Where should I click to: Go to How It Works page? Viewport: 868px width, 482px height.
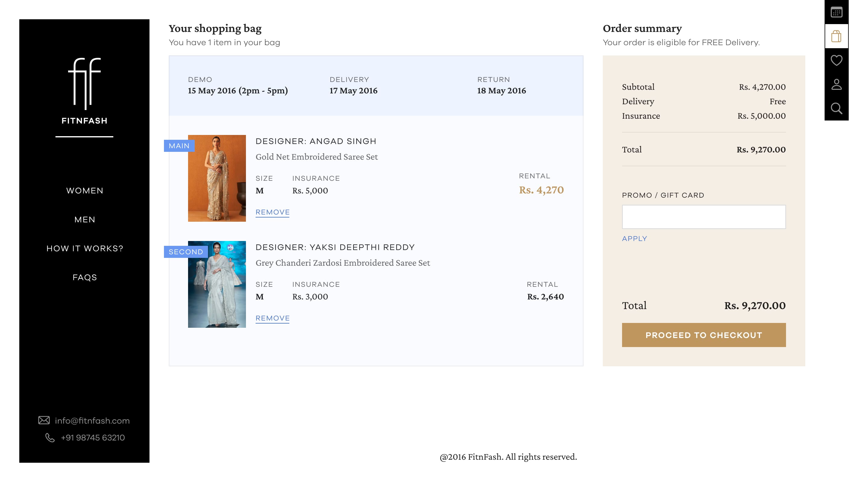(x=85, y=248)
